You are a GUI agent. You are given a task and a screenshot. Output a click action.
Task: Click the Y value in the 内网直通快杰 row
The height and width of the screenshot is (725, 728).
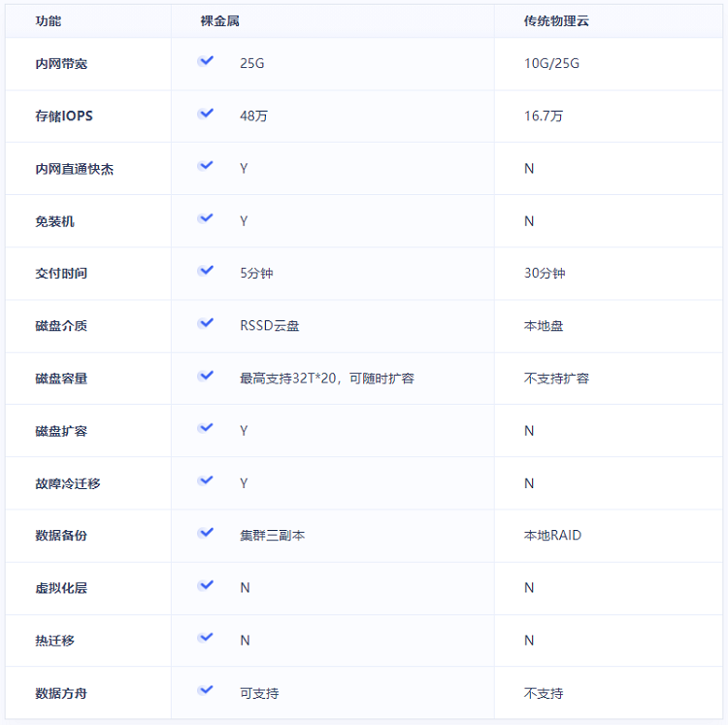point(244,169)
